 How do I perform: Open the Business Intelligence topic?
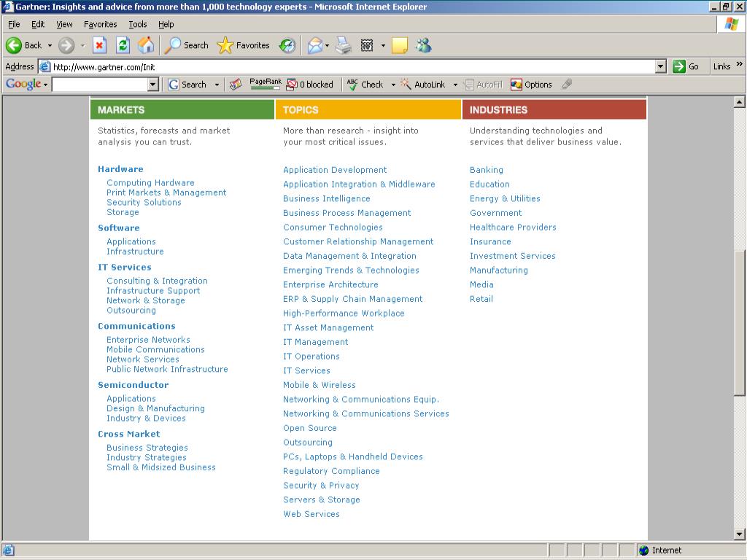click(326, 198)
